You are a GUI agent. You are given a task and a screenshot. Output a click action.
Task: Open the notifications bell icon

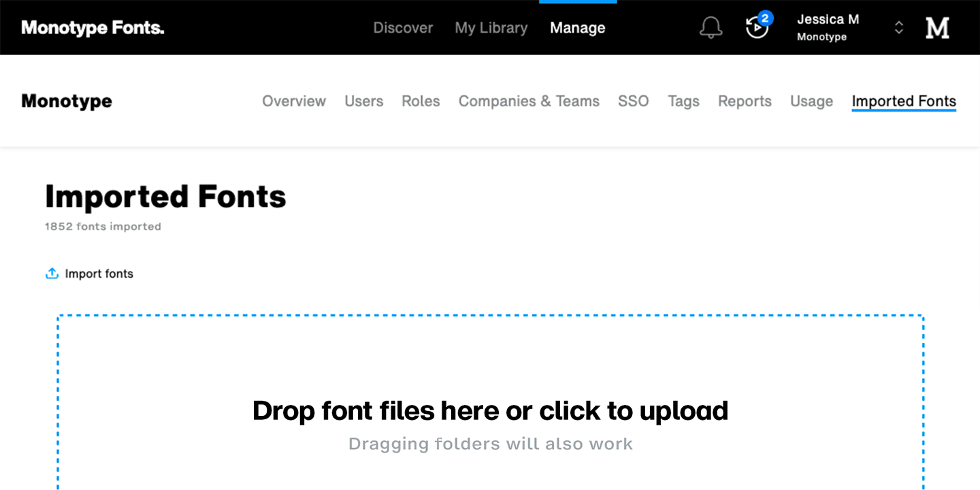click(x=710, y=28)
